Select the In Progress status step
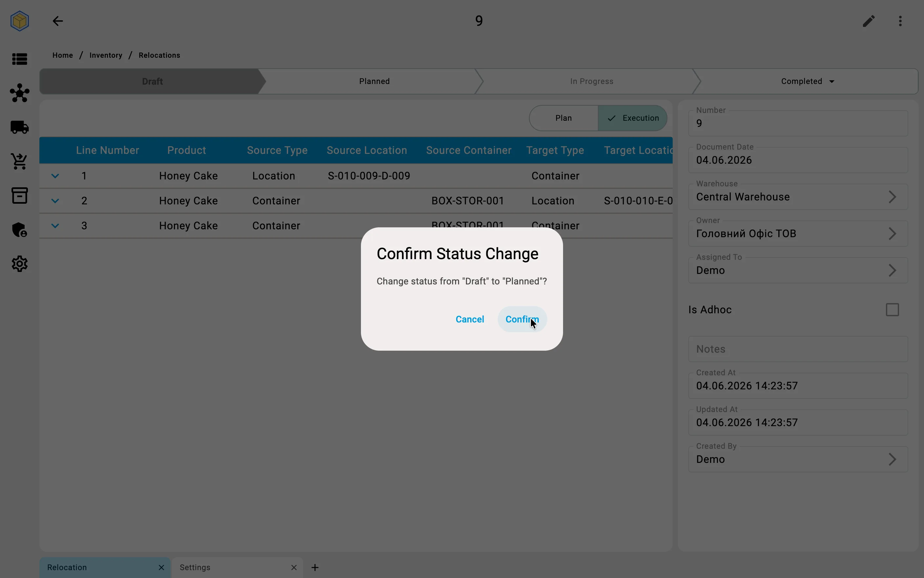 (x=591, y=81)
